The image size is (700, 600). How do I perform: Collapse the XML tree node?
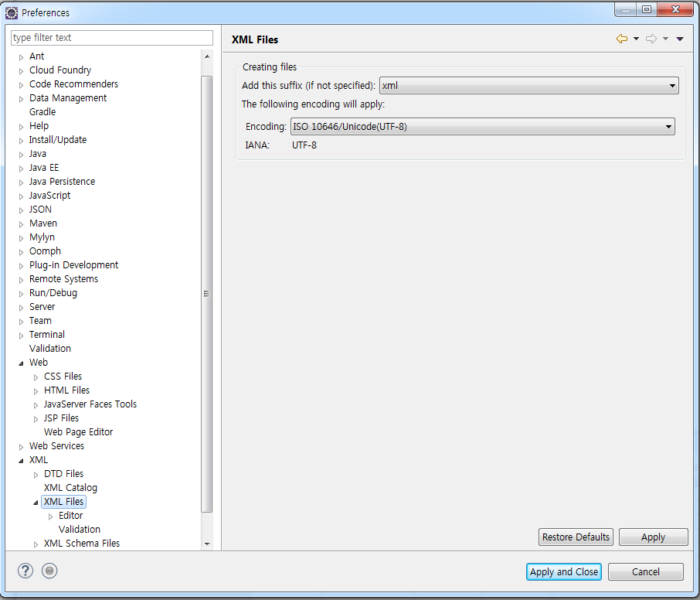click(x=21, y=461)
